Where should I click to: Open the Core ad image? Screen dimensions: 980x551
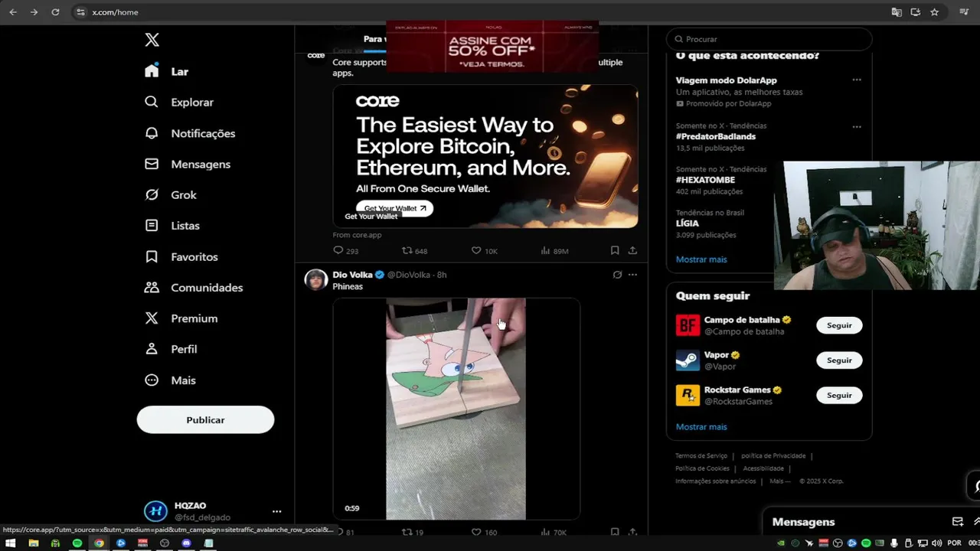click(485, 156)
